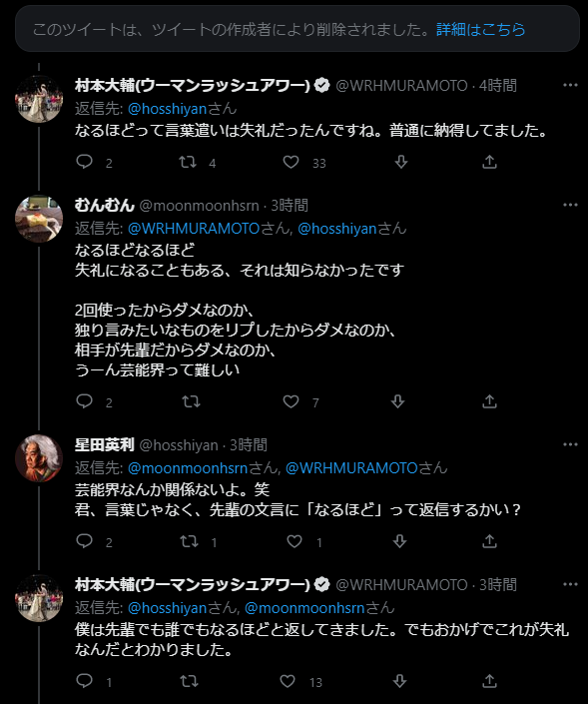Open more options menu on むんむん's tweet
This screenshot has width=588, height=704.
[570, 205]
